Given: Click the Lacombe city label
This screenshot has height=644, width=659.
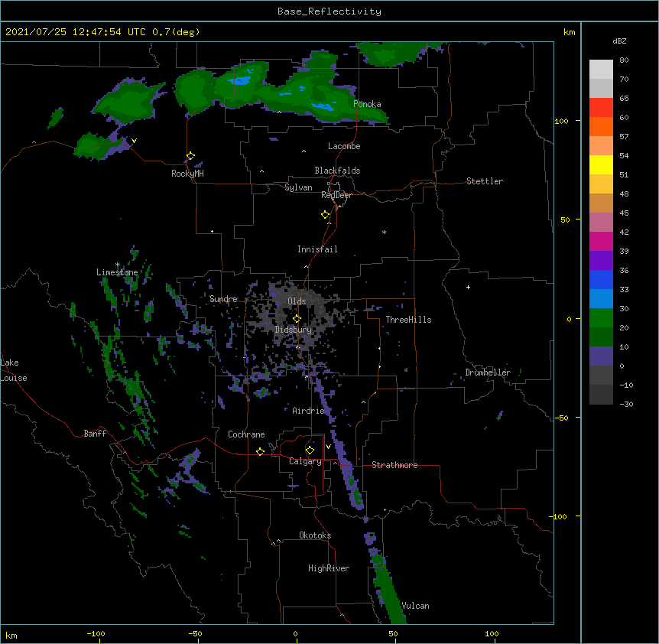Looking at the screenshot, I should coord(344,146).
